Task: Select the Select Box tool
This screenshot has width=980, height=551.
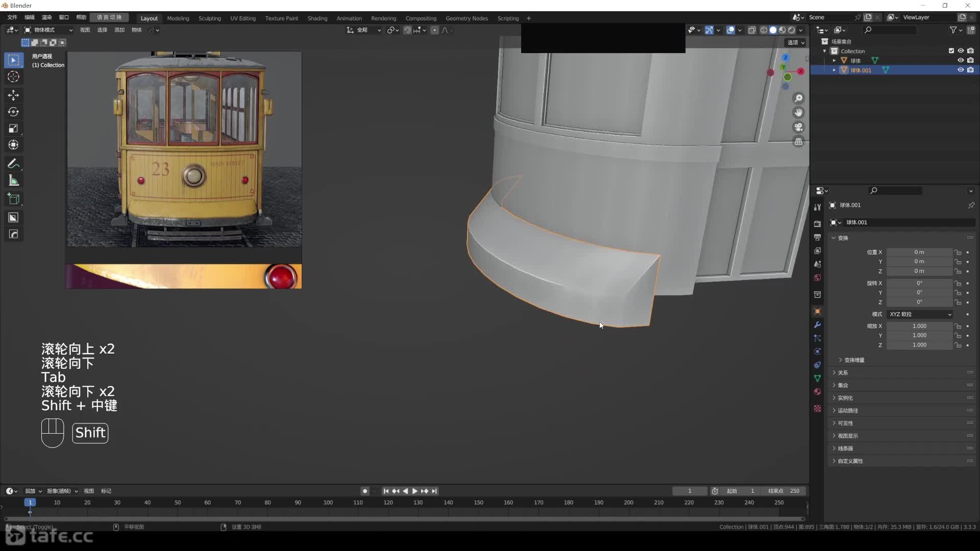Action: click(x=14, y=60)
